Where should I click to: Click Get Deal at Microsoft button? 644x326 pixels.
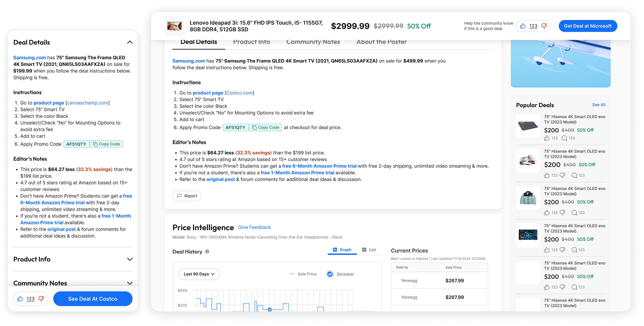click(x=588, y=26)
